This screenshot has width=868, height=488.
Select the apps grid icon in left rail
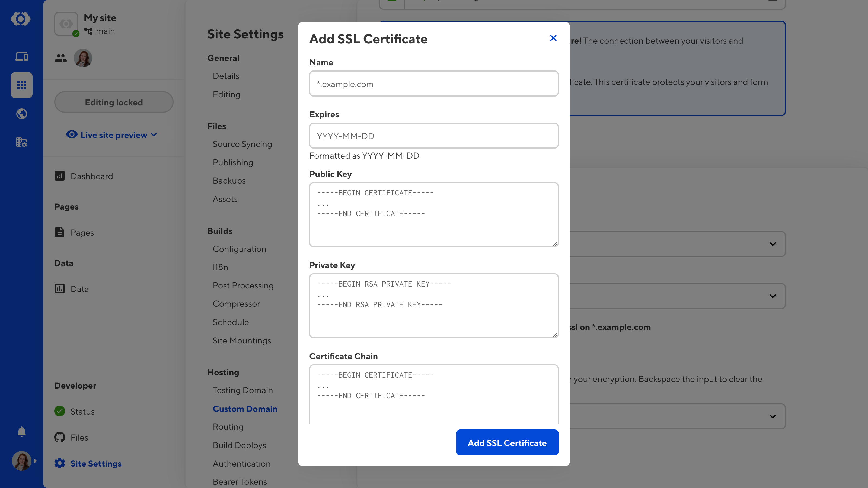point(22,85)
